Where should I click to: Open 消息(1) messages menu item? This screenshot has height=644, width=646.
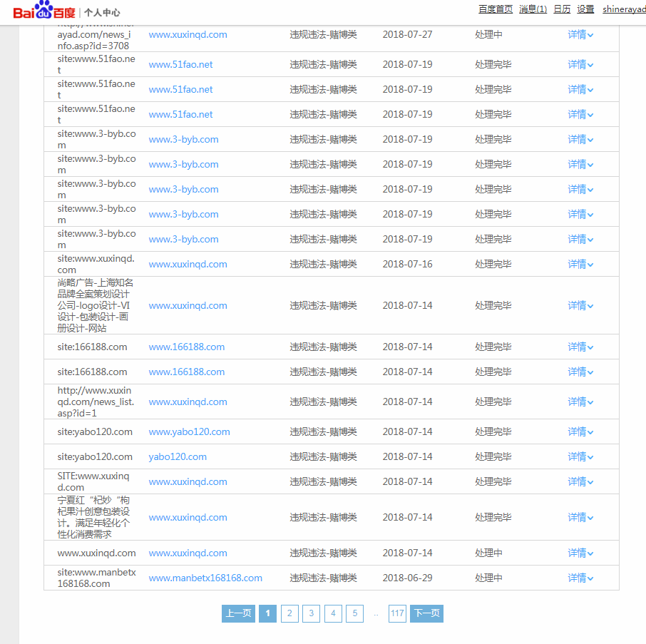(533, 9)
